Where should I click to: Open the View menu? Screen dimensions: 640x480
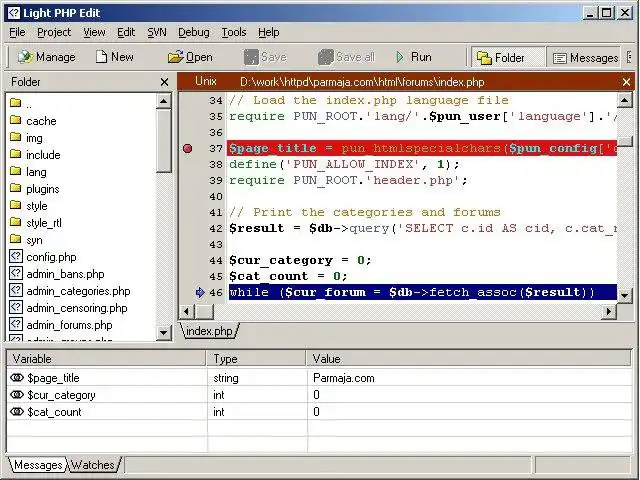pos(94,32)
